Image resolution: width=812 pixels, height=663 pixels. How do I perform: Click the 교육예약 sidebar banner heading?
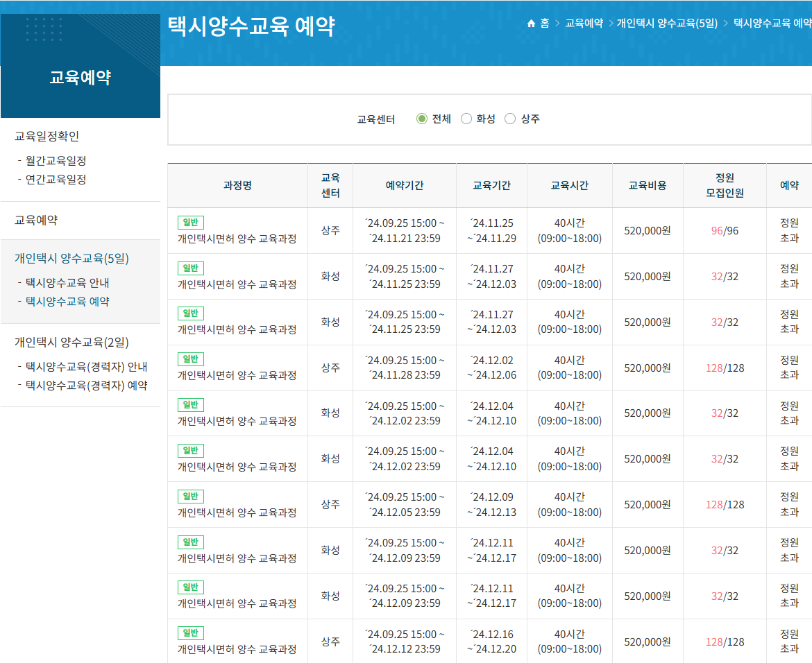click(81, 78)
